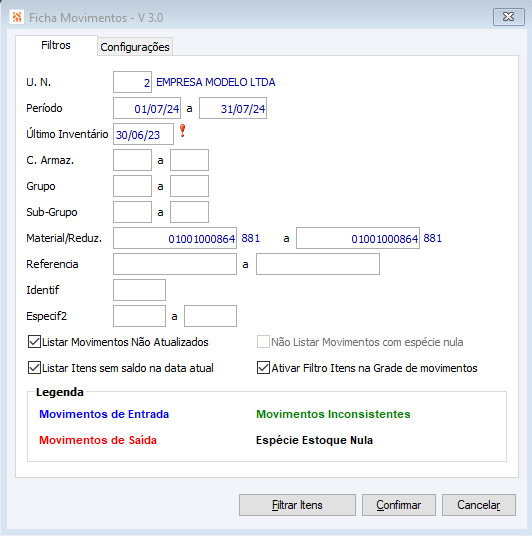Click the first Material/Reduz. field
This screenshot has width=532, height=536.
(x=175, y=238)
